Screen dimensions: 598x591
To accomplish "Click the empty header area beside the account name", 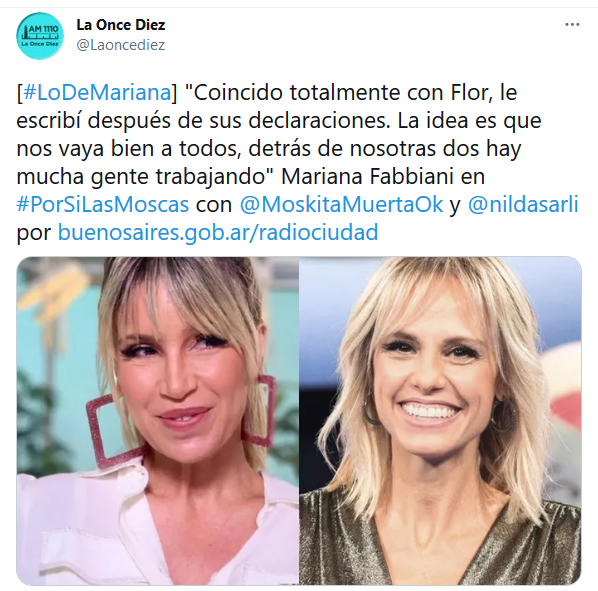I will [x=362, y=35].
